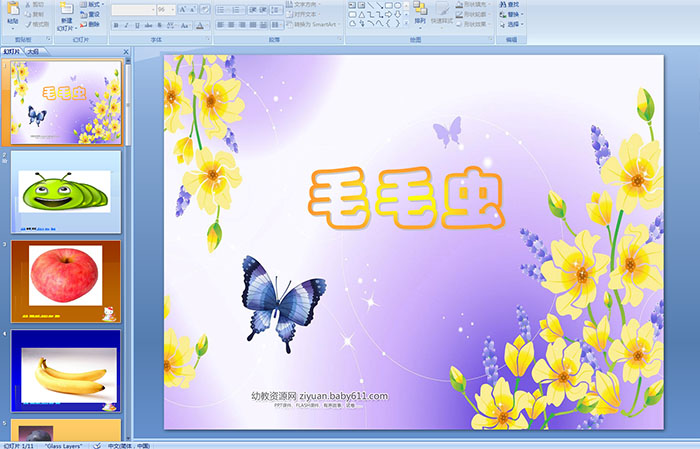Toggle Align Text Right
This screenshot has height=449, width=700.
click(242, 25)
